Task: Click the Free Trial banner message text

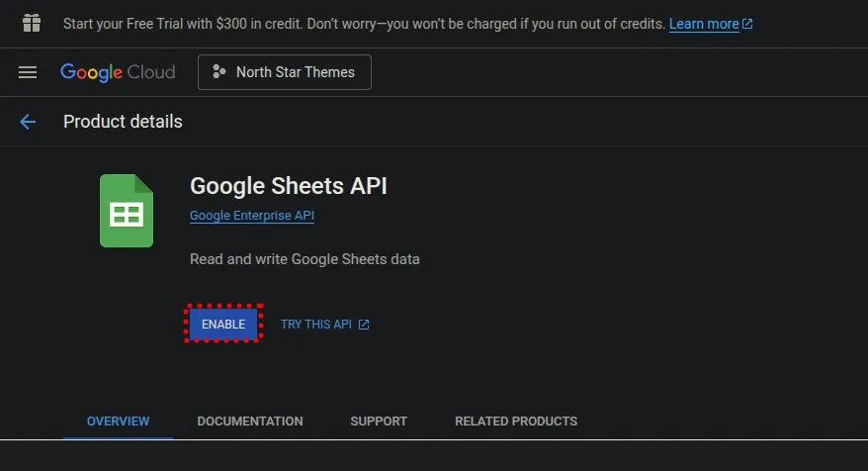Action: (x=364, y=24)
